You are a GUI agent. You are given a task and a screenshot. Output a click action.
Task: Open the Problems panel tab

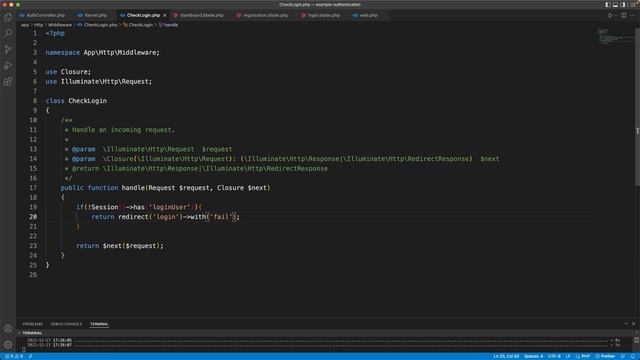tap(32, 324)
